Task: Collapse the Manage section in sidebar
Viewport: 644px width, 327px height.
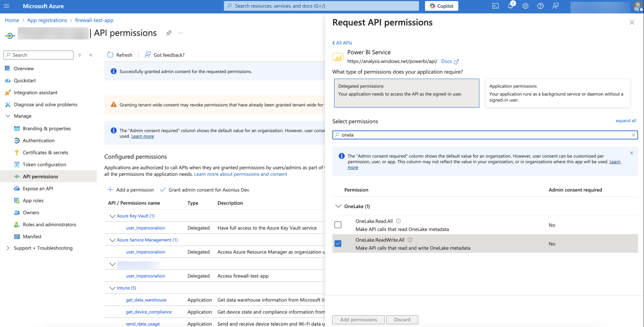Action: tap(8, 116)
